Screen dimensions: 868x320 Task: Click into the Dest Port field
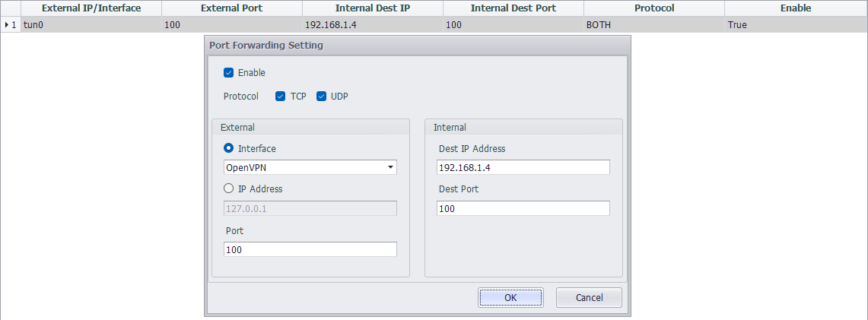pyautogui.click(x=523, y=208)
